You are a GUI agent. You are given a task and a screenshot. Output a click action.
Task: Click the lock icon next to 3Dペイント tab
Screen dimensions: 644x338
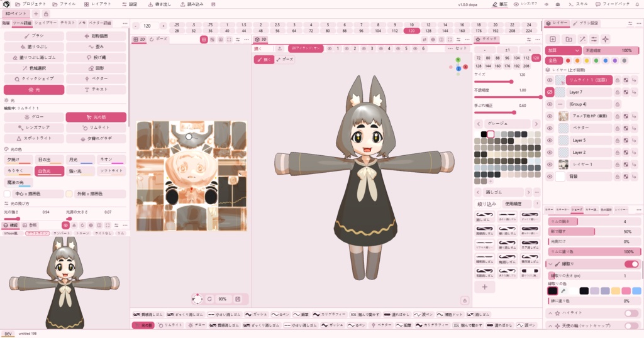click(x=46, y=14)
